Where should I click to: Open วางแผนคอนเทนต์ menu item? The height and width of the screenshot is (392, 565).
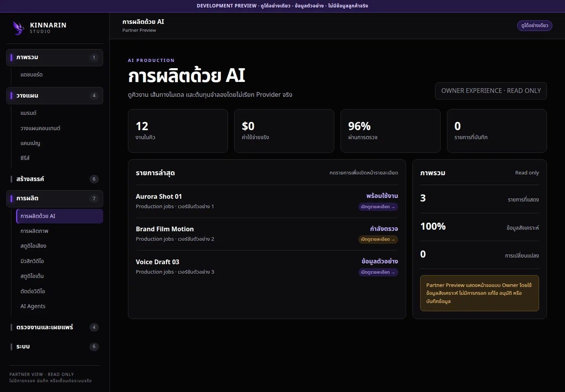pyautogui.click(x=59, y=128)
